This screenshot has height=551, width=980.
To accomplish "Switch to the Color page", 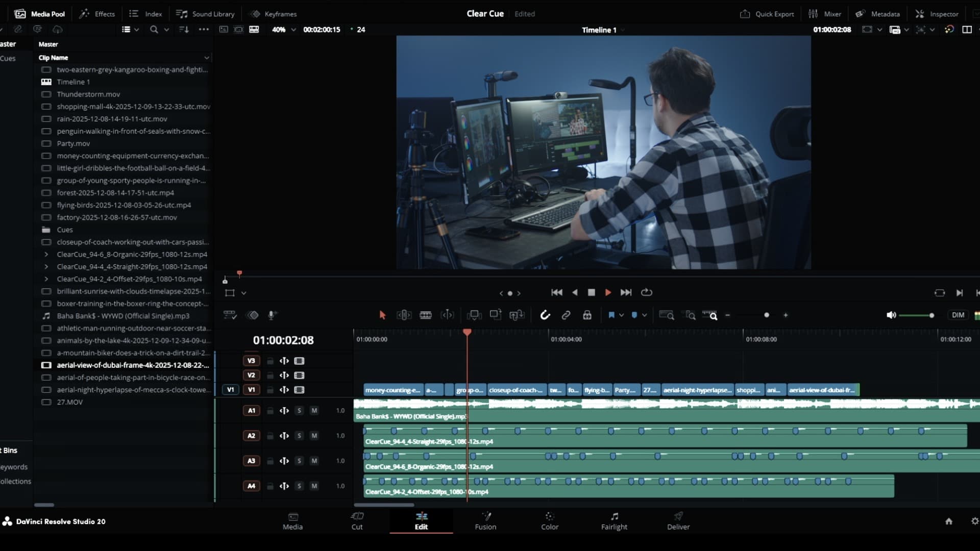I will [550, 521].
